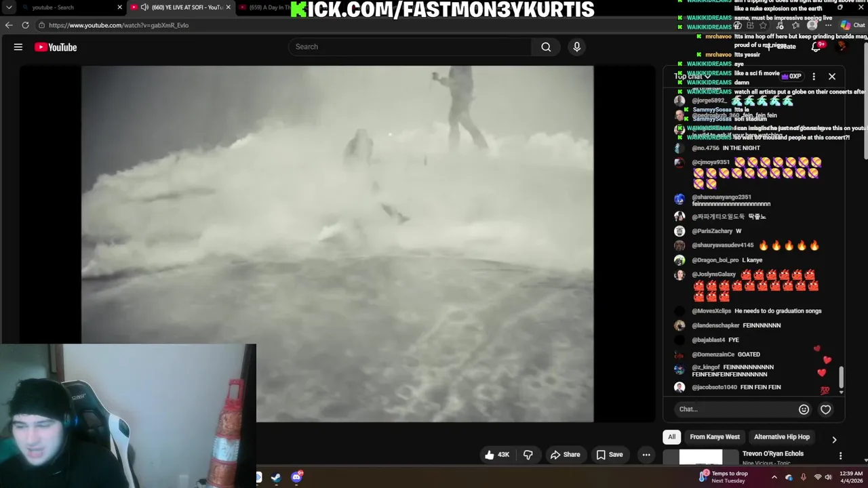
Task: Open the Copilot Chat button in browser
Action: [x=852, y=25]
